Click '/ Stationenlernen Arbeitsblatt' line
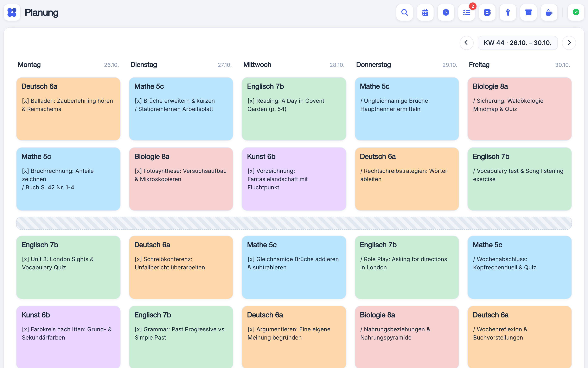This screenshot has width=588, height=368. coord(174,109)
